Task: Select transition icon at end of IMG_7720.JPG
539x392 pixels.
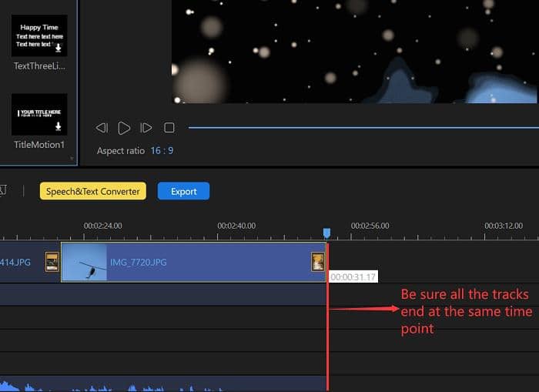Action: tap(317, 262)
